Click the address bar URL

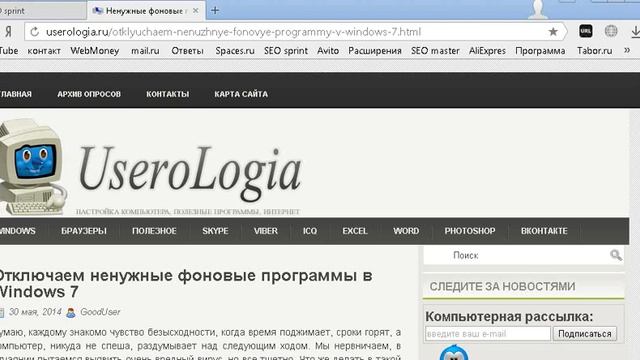click(233, 32)
